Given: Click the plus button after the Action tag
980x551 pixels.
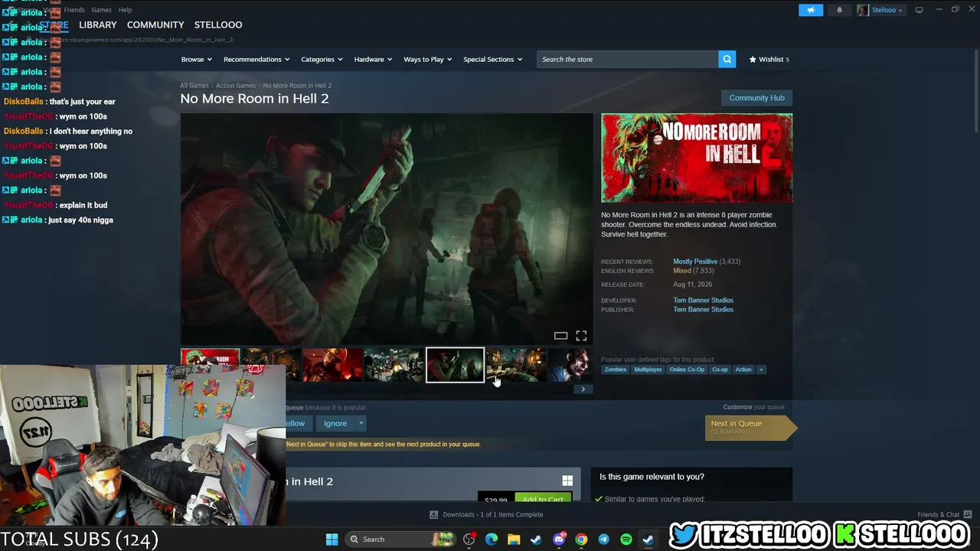Looking at the screenshot, I should (x=761, y=370).
